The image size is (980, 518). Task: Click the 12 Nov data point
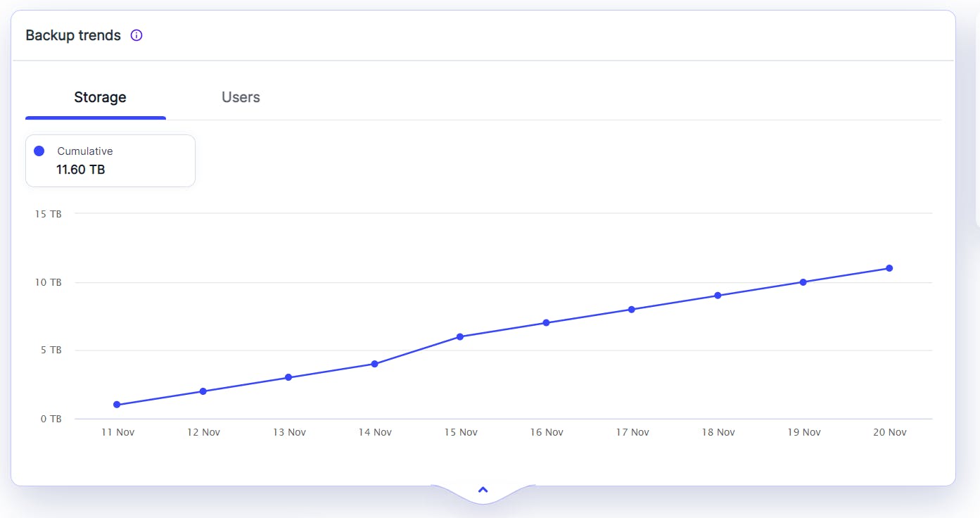tap(203, 391)
